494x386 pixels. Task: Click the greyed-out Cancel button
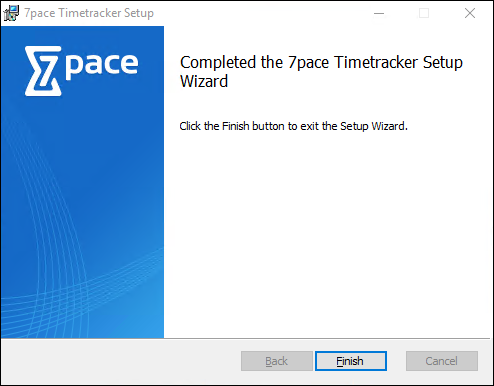442,361
